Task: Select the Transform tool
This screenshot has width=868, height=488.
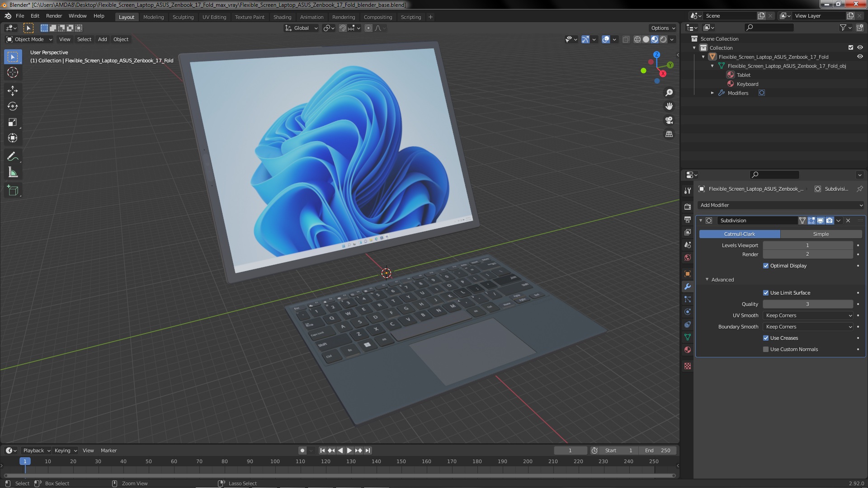Action: 13,138
